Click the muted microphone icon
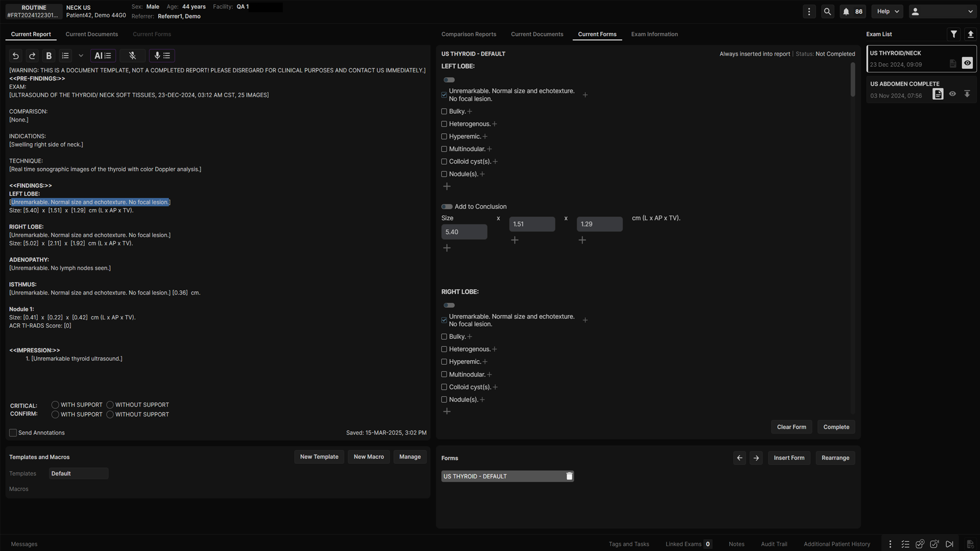 click(132, 56)
